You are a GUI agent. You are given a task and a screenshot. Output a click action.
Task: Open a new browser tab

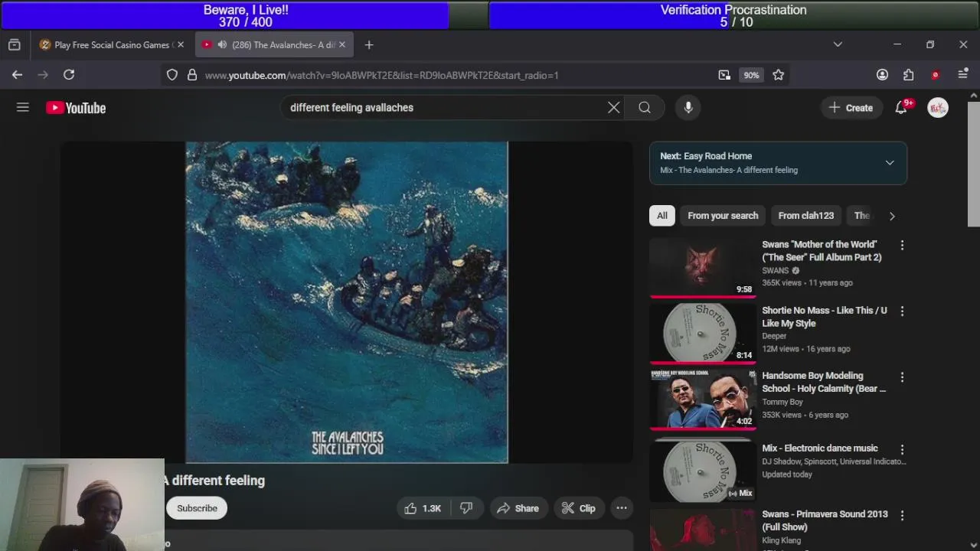coord(369,45)
